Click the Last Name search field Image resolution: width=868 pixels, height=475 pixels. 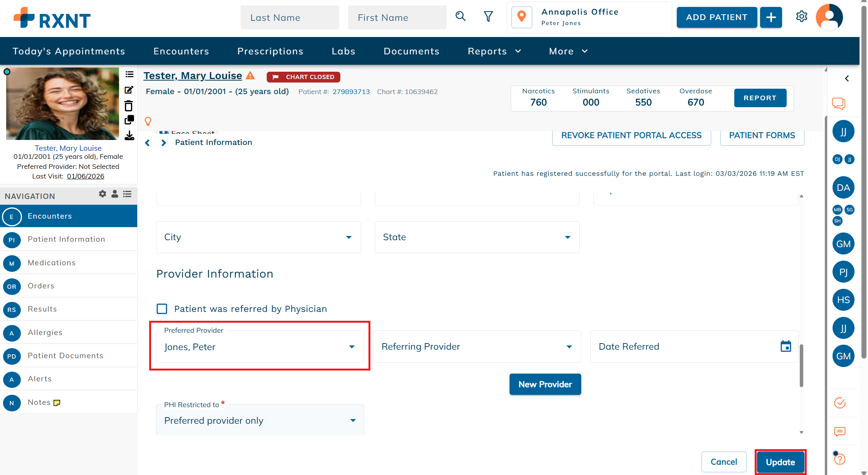pos(289,18)
